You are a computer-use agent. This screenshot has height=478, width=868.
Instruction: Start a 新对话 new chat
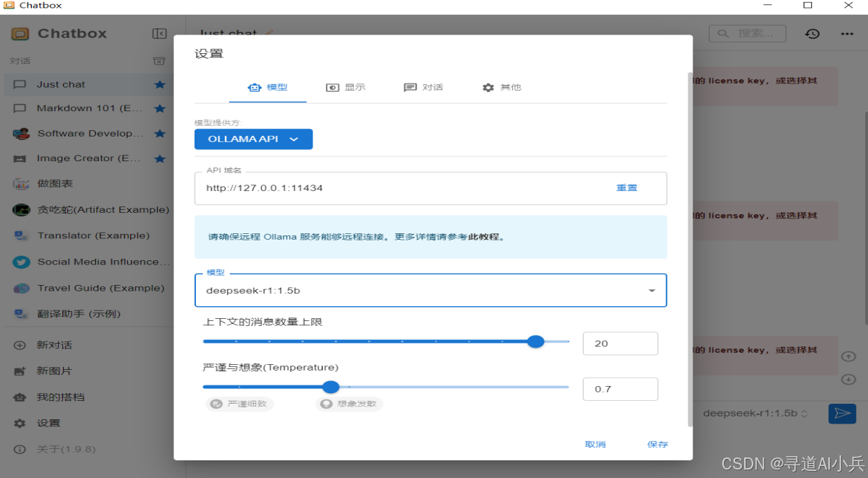click(88, 345)
